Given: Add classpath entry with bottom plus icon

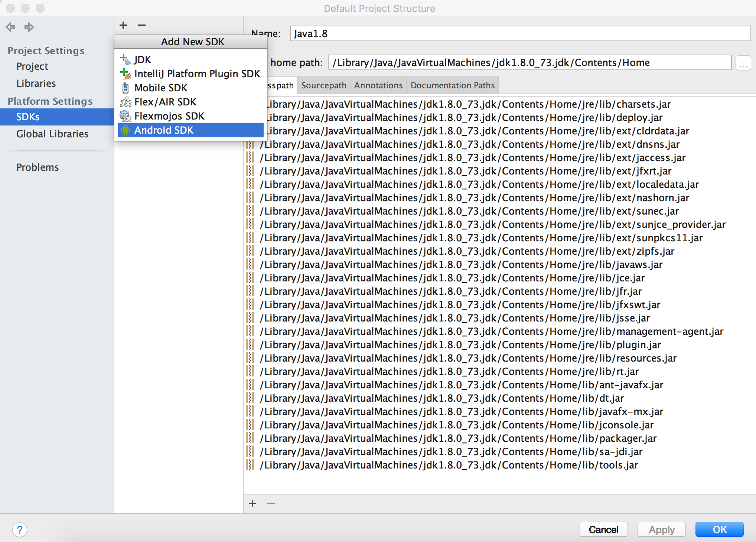Looking at the screenshot, I should pyautogui.click(x=252, y=503).
